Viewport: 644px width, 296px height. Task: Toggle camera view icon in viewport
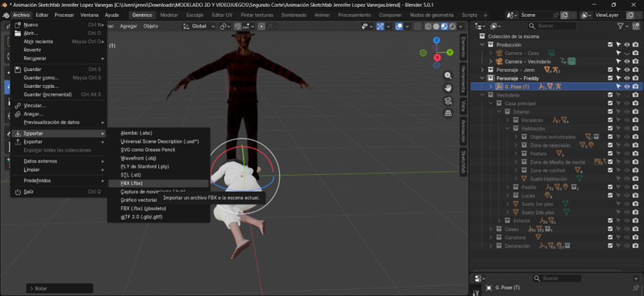coord(448,101)
